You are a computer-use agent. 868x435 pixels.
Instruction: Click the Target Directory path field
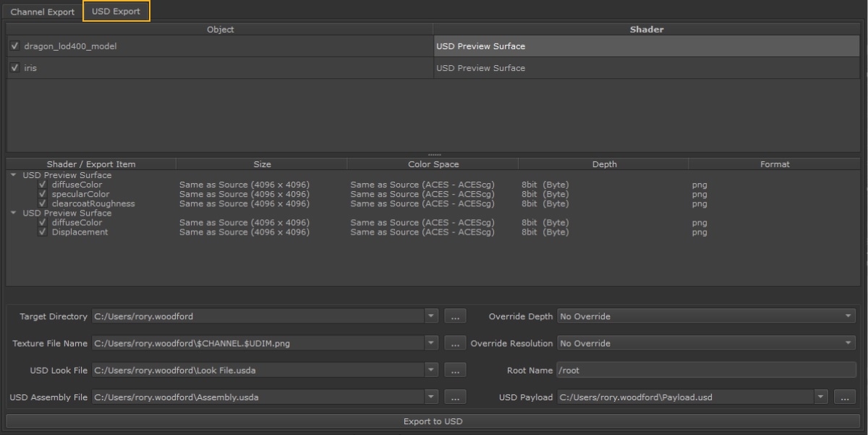coord(258,316)
